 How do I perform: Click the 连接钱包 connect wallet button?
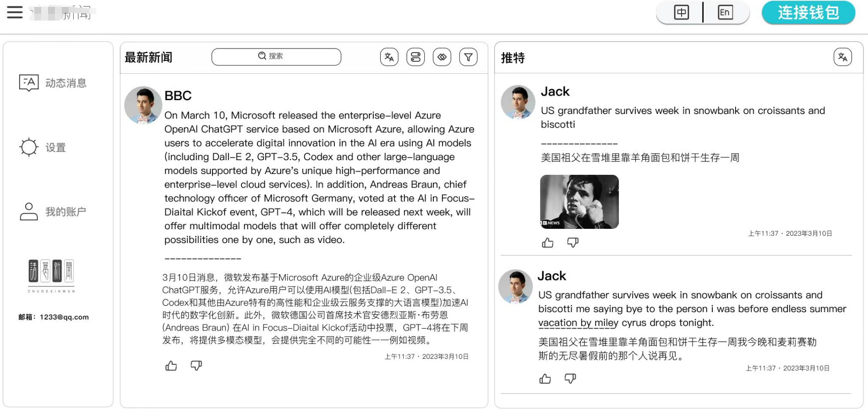[x=808, y=12]
